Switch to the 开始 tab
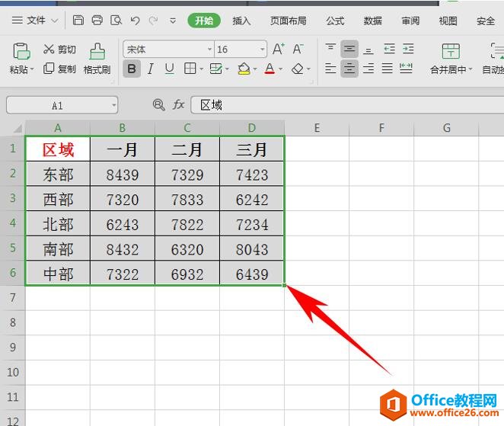This screenshot has width=504, height=426. pyautogui.click(x=204, y=21)
